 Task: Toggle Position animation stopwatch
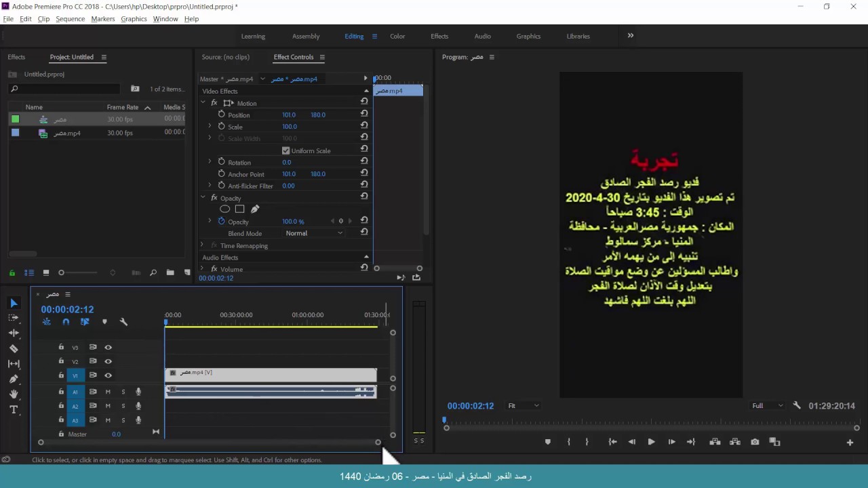coord(221,115)
